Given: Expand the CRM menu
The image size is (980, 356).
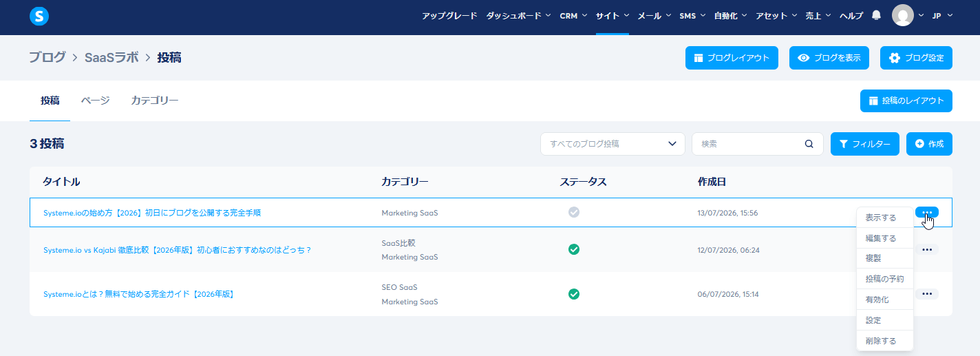Looking at the screenshot, I should (x=573, y=16).
